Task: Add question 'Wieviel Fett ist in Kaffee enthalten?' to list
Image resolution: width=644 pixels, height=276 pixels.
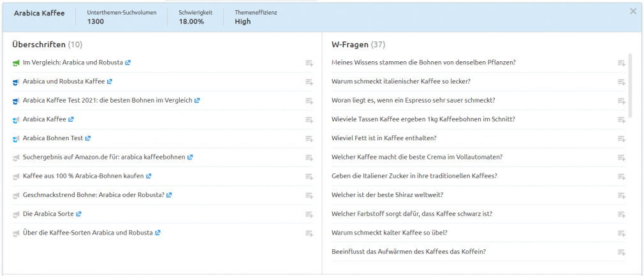Action: [622, 138]
